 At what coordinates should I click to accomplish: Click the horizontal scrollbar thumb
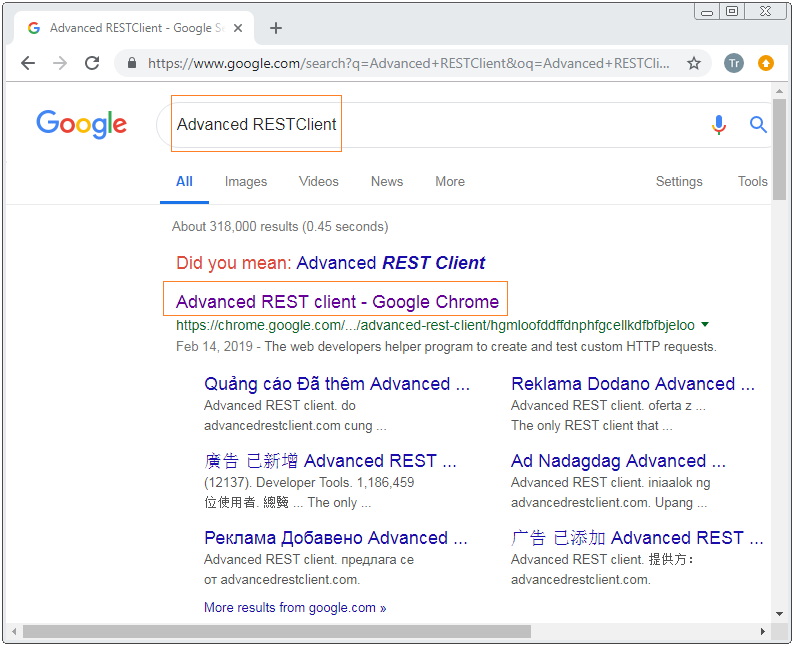pyautogui.click(x=276, y=631)
